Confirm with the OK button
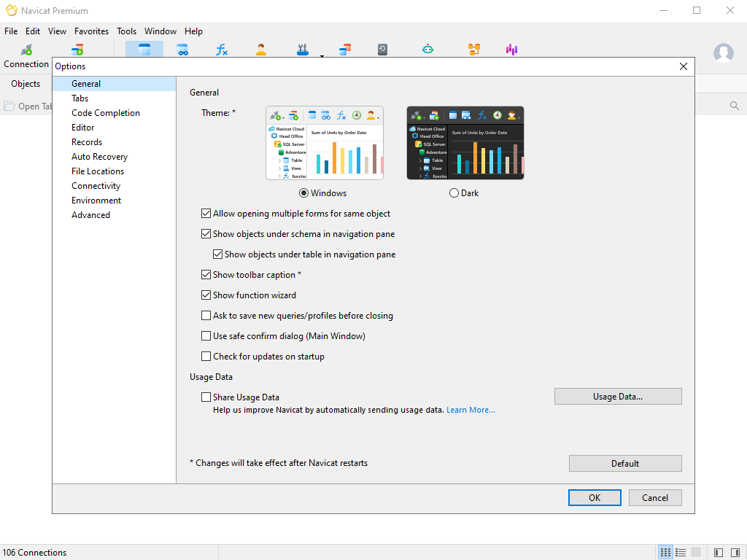The image size is (747, 560). (595, 497)
